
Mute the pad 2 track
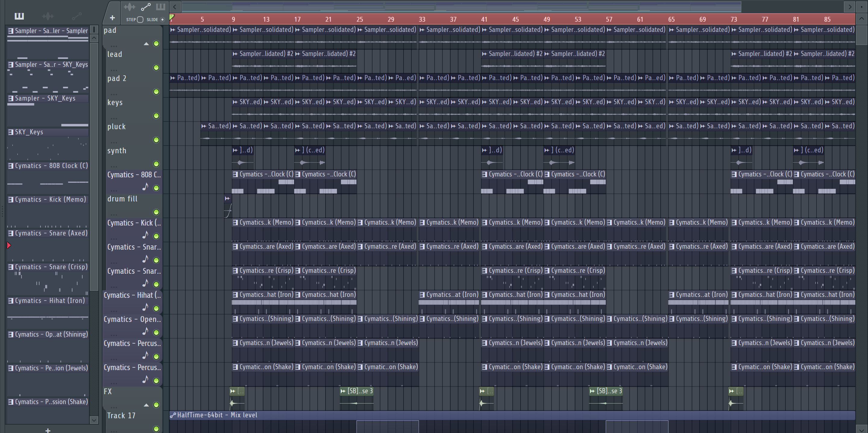156,92
